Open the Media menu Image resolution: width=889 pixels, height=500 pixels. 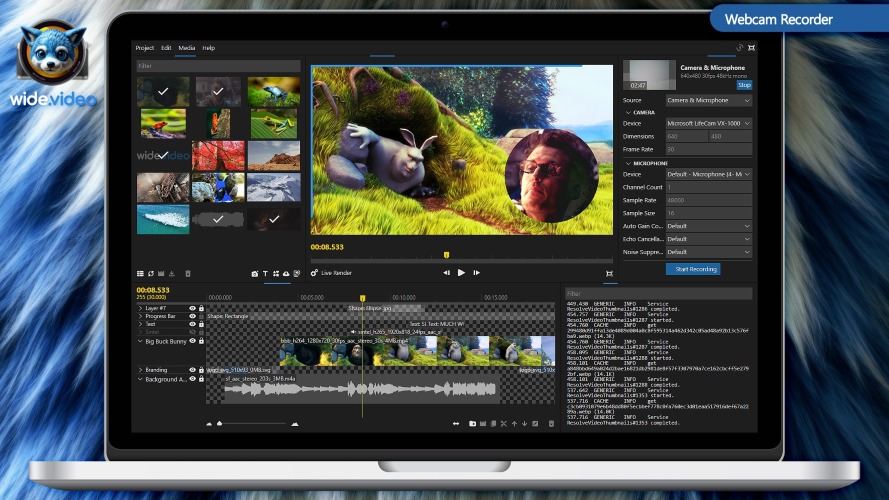187,48
